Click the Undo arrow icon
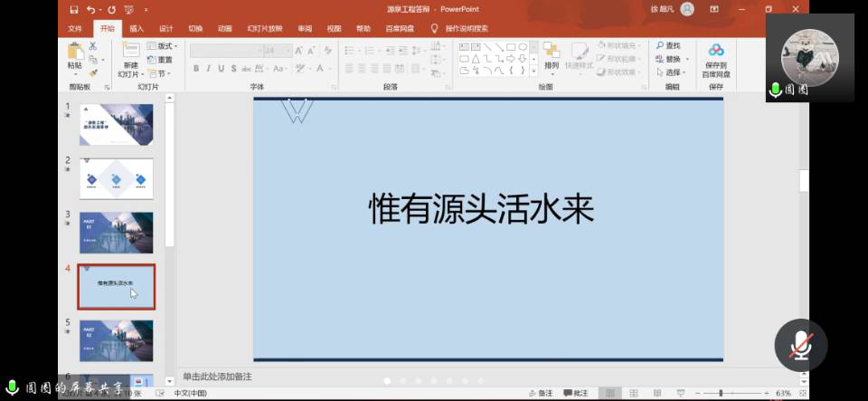The height and width of the screenshot is (401, 868). [90, 9]
